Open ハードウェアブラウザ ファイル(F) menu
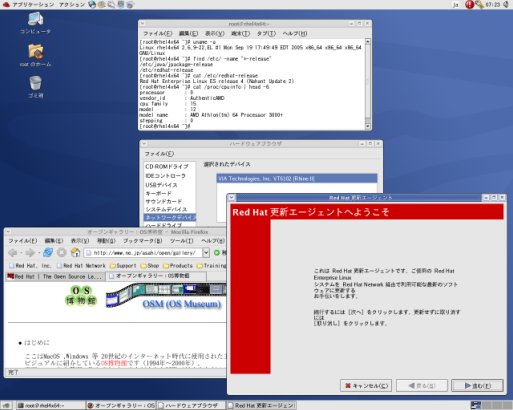The image size is (513, 410). coord(159,154)
